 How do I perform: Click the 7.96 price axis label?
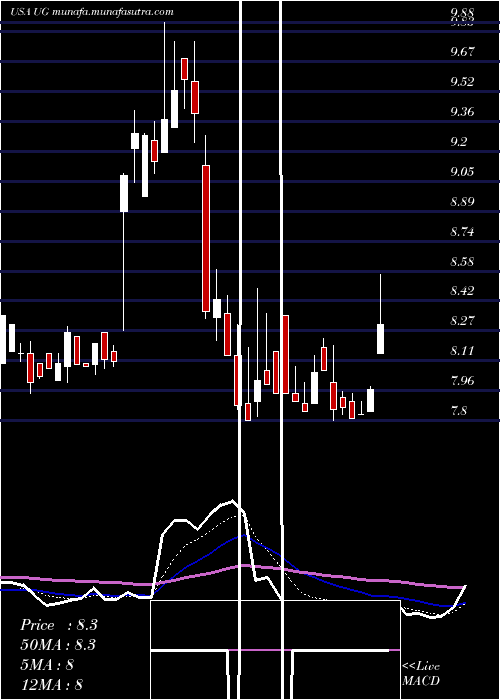[x=462, y=381]
